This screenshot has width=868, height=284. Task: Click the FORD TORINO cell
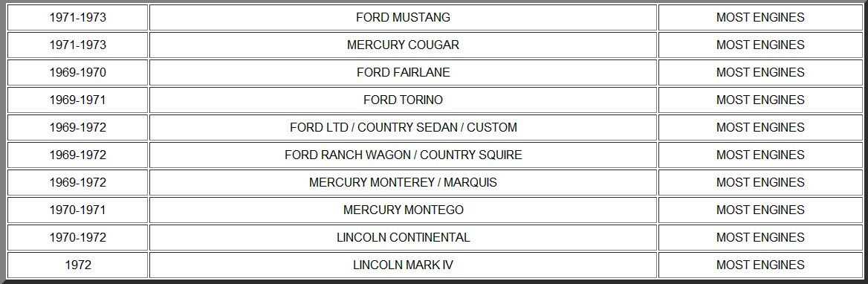pyautogui.click(x=403, y=100)
